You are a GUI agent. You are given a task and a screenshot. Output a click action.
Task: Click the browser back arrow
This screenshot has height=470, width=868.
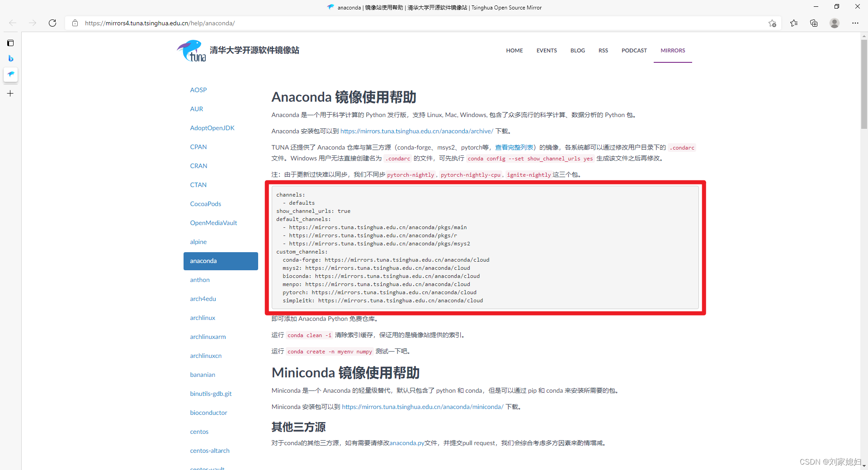tap(13, 23)
